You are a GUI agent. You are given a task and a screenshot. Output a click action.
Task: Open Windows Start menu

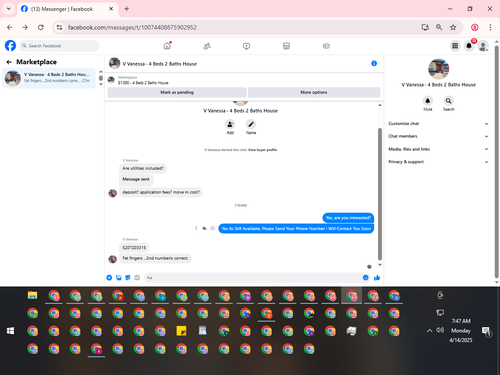[10, 331]
